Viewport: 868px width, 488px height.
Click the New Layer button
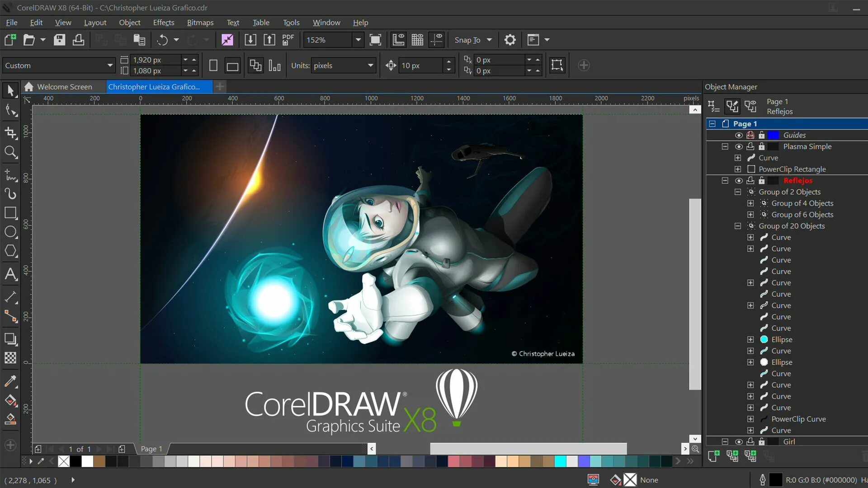click(713, 456)
